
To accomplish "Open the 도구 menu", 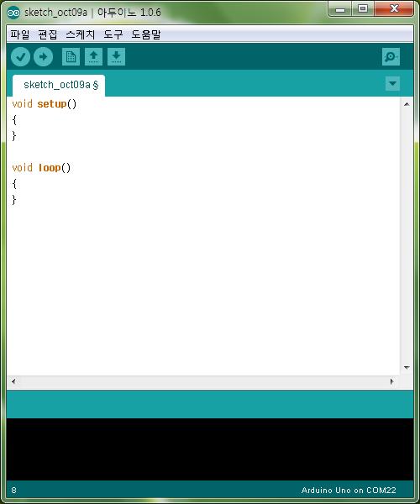I will click(113, 34).
